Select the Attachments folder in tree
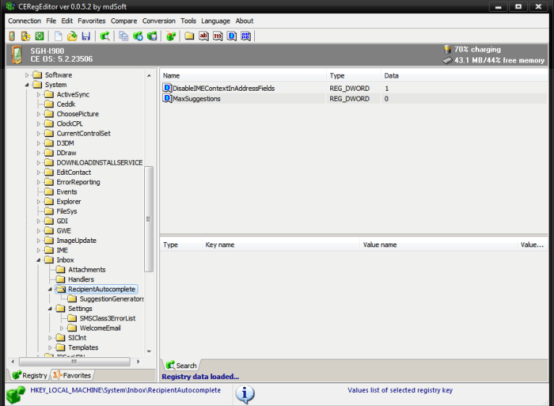This screenshot has height=406, width=554. click(x=87, y=270)
